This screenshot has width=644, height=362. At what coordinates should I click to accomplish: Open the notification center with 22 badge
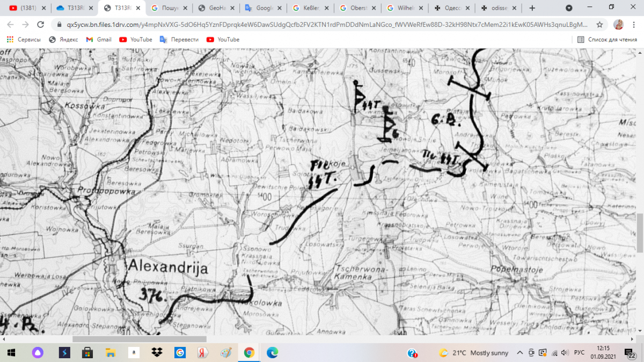tap(630, 353)
